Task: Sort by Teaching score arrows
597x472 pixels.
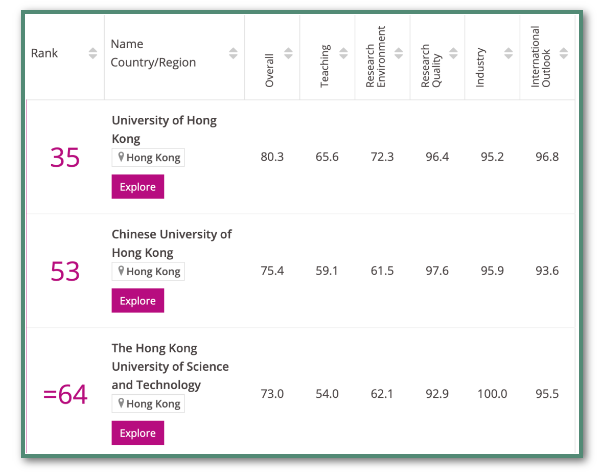Action: (x=343, y=53)
